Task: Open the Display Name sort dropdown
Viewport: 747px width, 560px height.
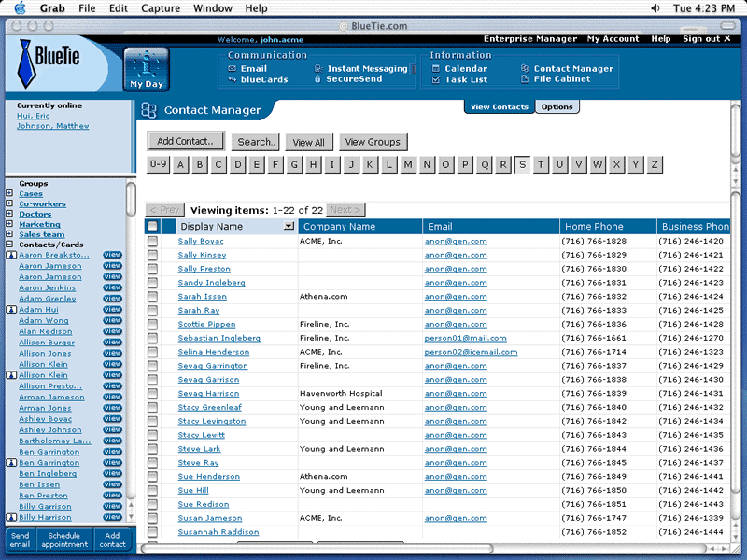Action: [289, 226]
